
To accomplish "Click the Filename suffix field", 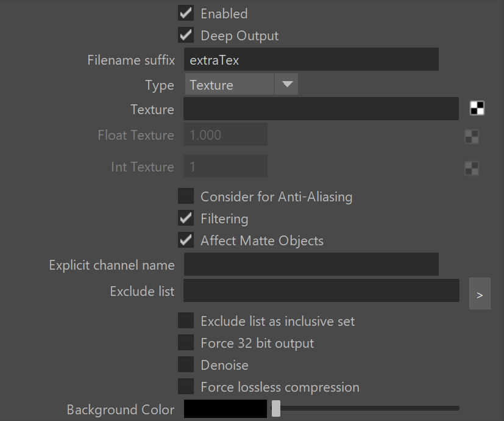I will (311, 60).
